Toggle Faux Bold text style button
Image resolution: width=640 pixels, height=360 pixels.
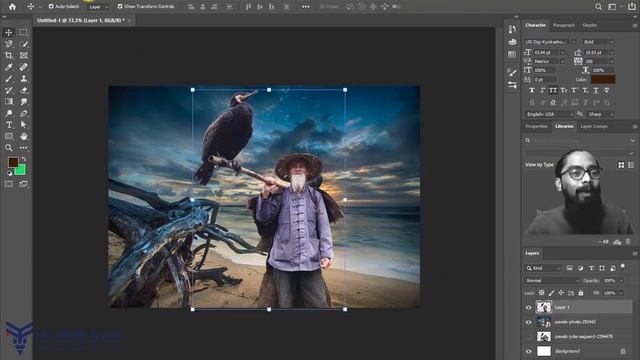coord(531,91)
